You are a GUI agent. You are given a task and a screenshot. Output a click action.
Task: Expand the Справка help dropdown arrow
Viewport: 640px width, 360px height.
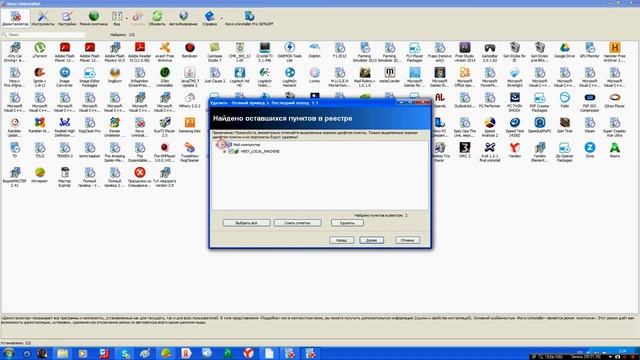222,18
